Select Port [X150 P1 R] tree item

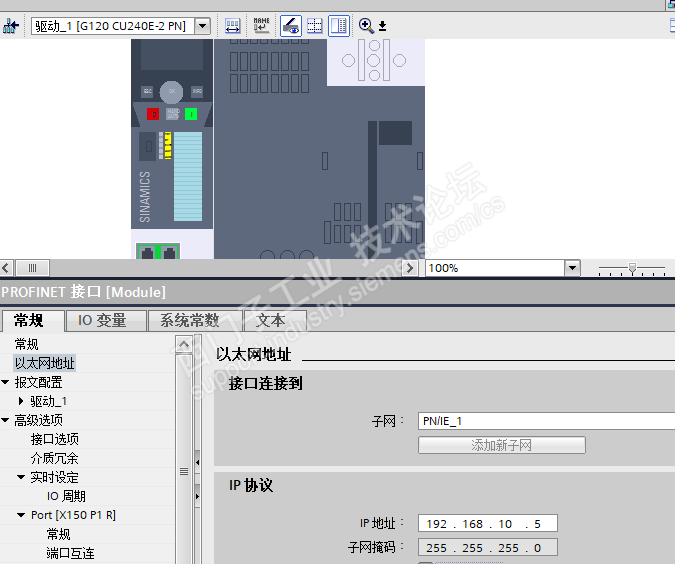(x=73, y=515)
